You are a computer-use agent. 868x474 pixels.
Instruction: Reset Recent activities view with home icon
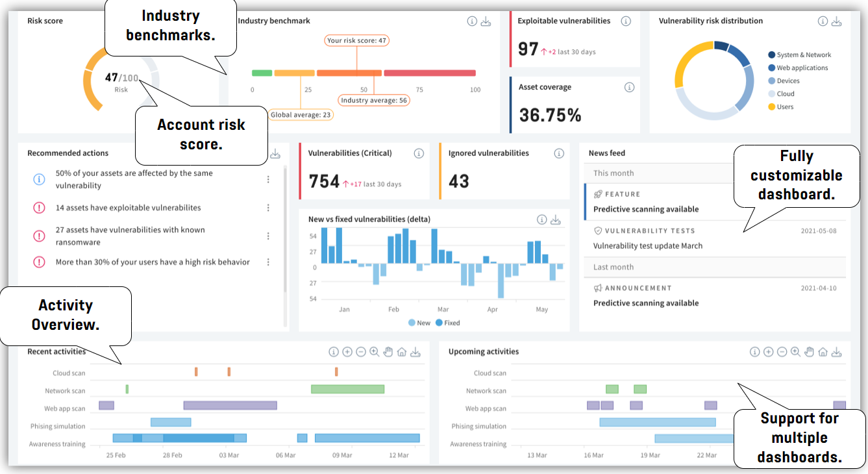coord(402,351)
